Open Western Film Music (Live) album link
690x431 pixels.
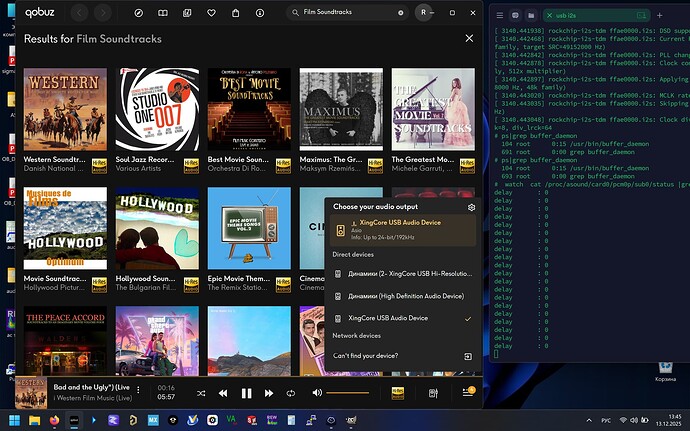coord(95,398)
